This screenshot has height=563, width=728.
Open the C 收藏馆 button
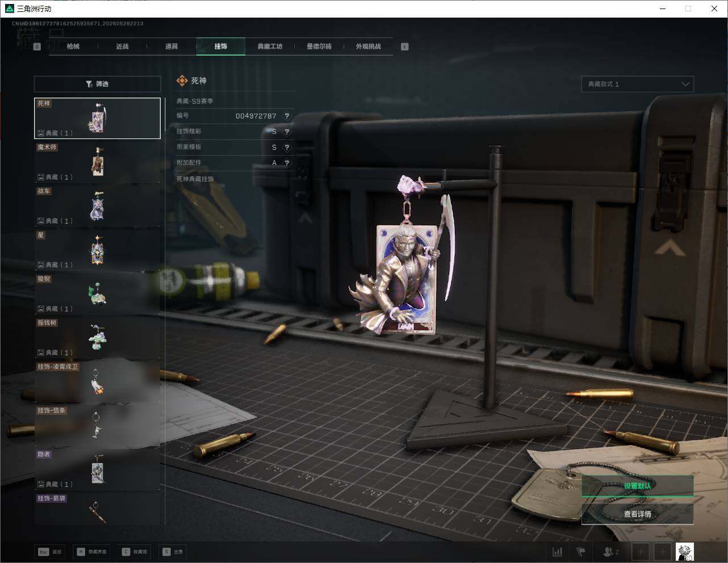click(134, 552)
